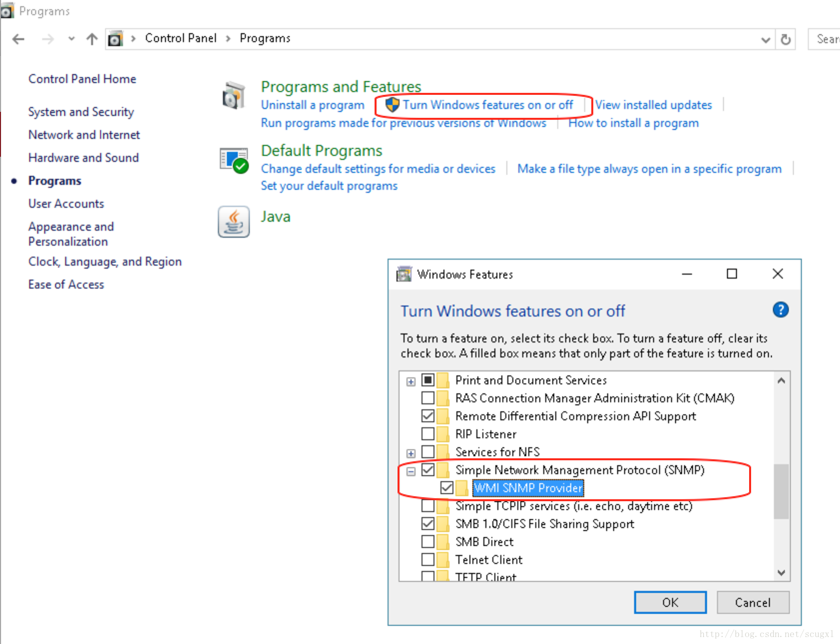Click the Back navigation arrow
The image size is (840, 644).
tap(18, 39)
